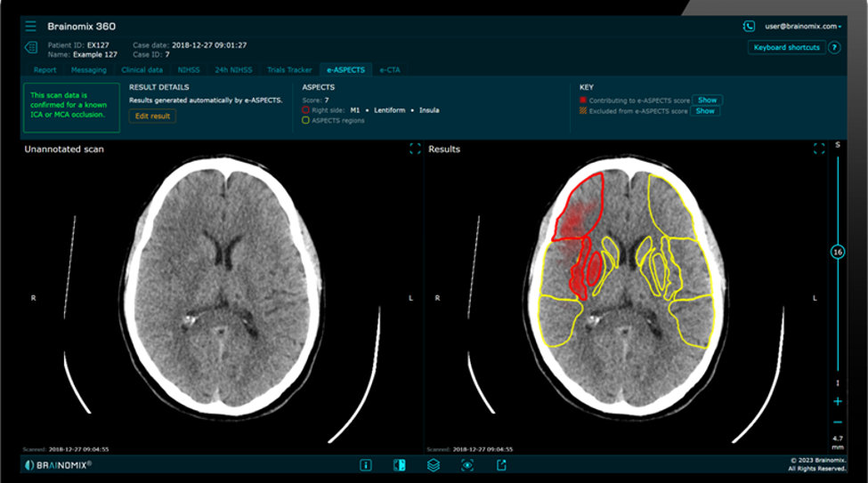
Task: Switch to the Messaging tab
Action: click(x=88, y=69)
